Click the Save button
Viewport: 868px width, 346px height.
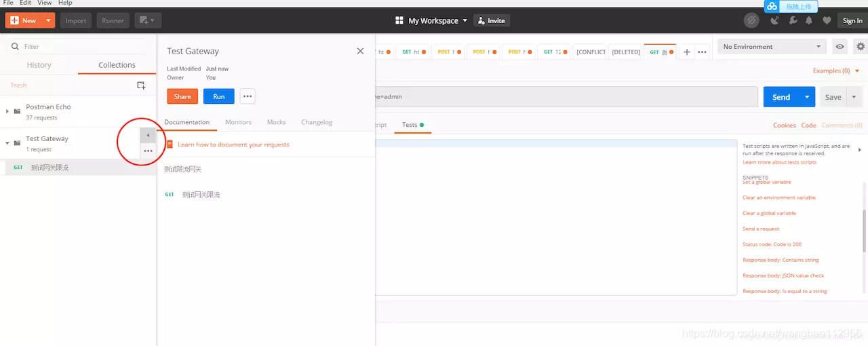click(x=833, y=97)
